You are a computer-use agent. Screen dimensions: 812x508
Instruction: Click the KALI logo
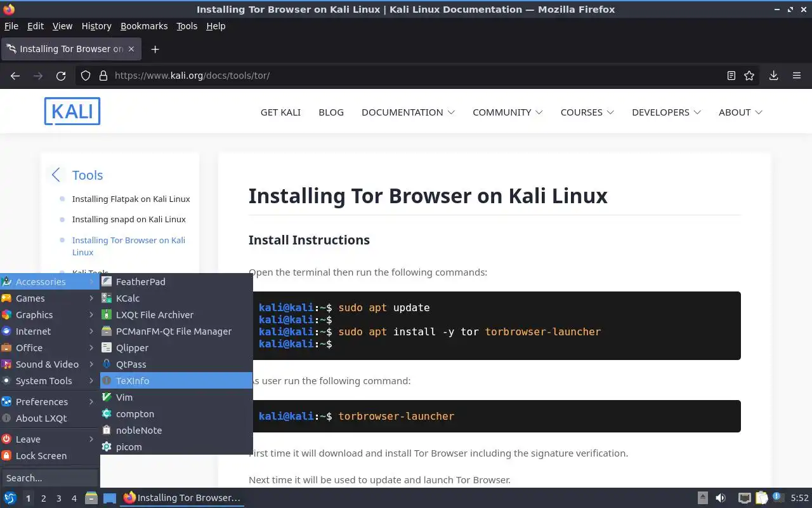point(72,111)
